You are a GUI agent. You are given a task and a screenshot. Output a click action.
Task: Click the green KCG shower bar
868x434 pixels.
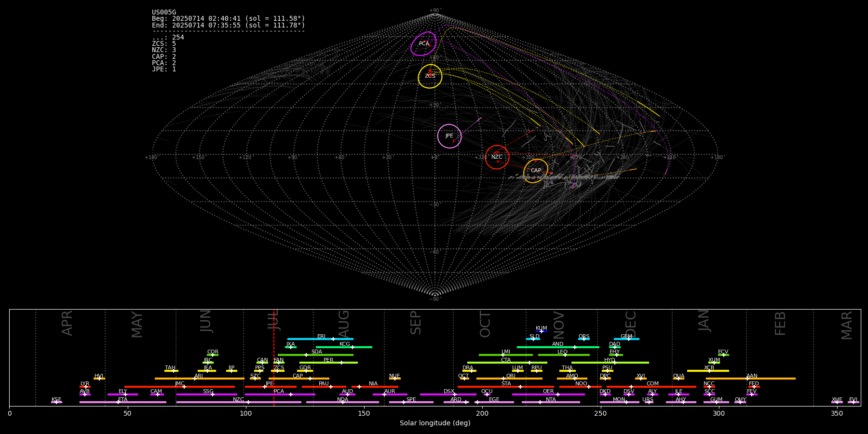coord(344,347)
